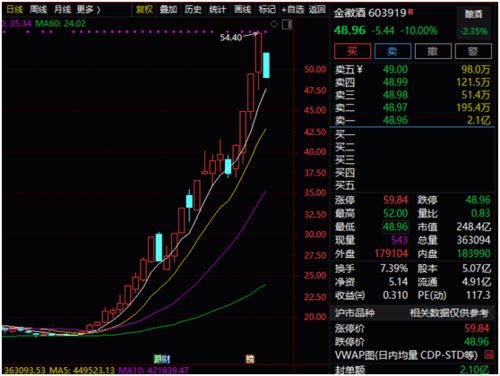The width and height of the screenshot is (500, 376).
Task: Click 返回 to go back
Action: click(317, 9)
